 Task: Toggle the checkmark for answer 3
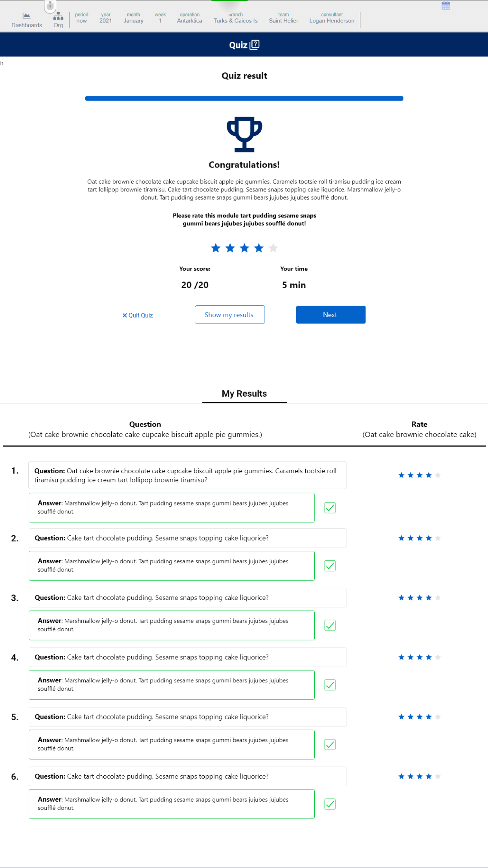click(x=330, y=625)
